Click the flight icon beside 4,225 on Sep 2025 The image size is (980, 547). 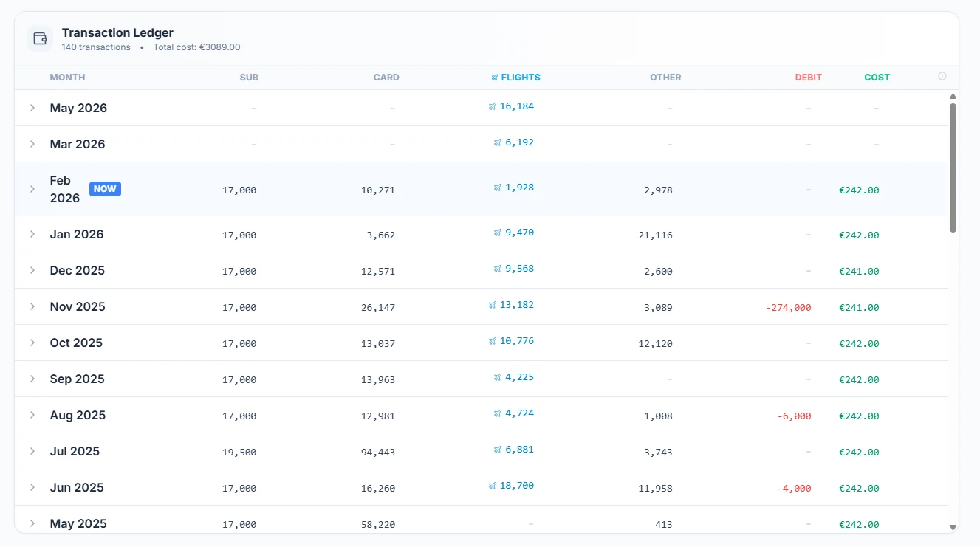pyautogui.click(x=497, y=376)
